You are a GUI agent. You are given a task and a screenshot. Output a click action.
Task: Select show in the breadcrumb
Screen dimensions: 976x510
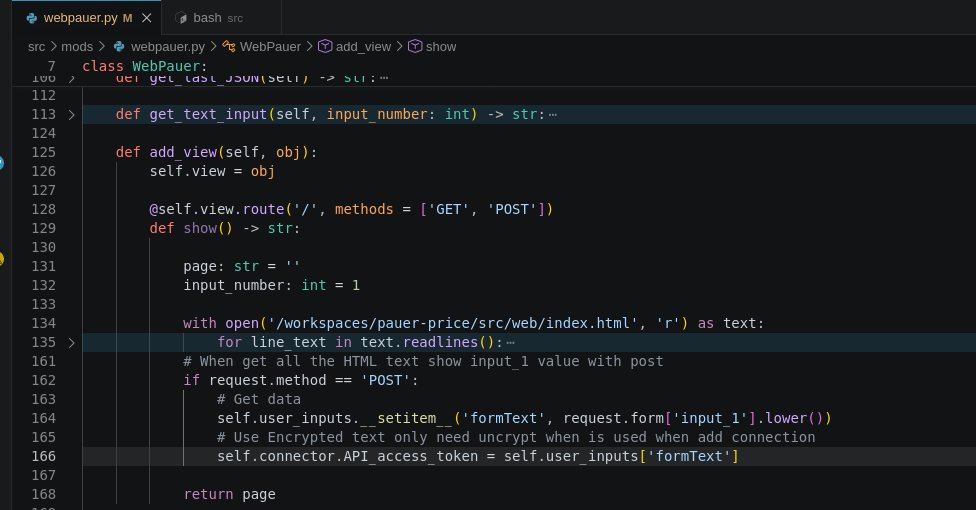coord(441,47)
